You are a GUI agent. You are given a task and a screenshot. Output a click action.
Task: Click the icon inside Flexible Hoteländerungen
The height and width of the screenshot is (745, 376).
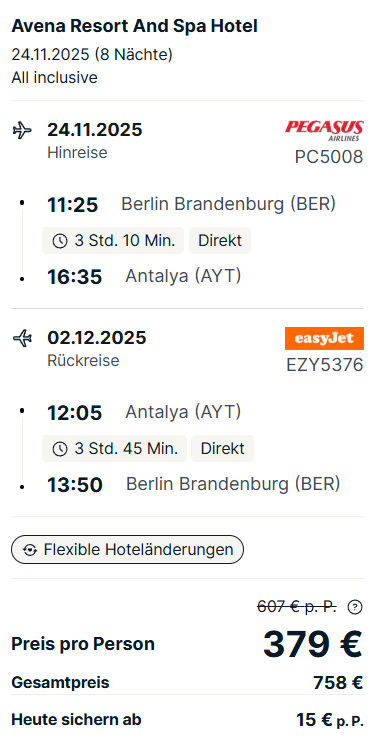click(30, 550)
